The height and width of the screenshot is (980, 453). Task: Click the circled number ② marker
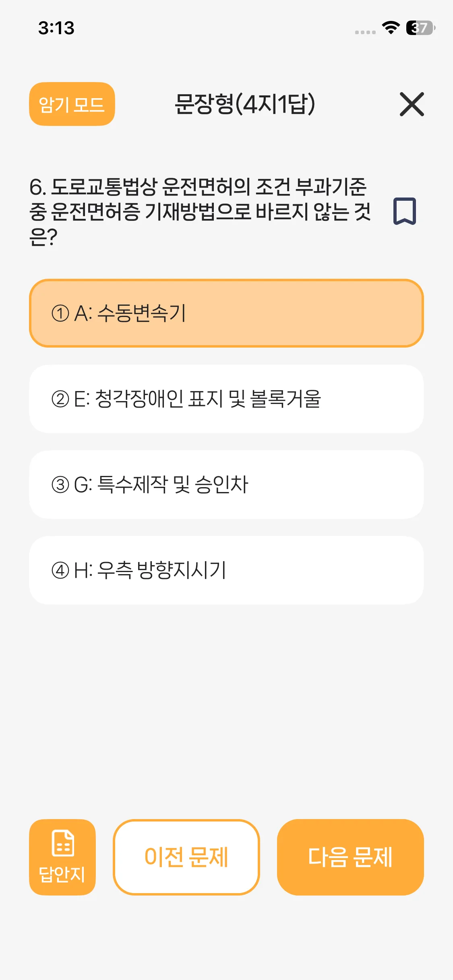60,399
